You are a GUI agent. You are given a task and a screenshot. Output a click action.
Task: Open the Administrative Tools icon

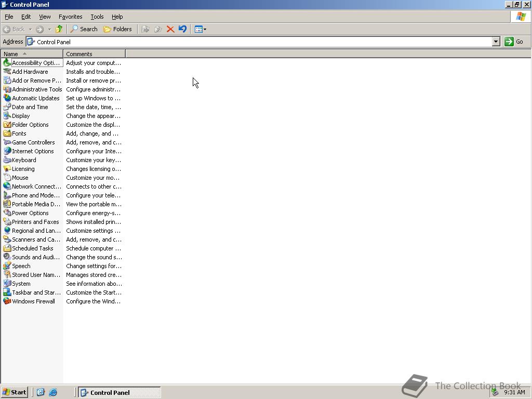pos(7,89)
